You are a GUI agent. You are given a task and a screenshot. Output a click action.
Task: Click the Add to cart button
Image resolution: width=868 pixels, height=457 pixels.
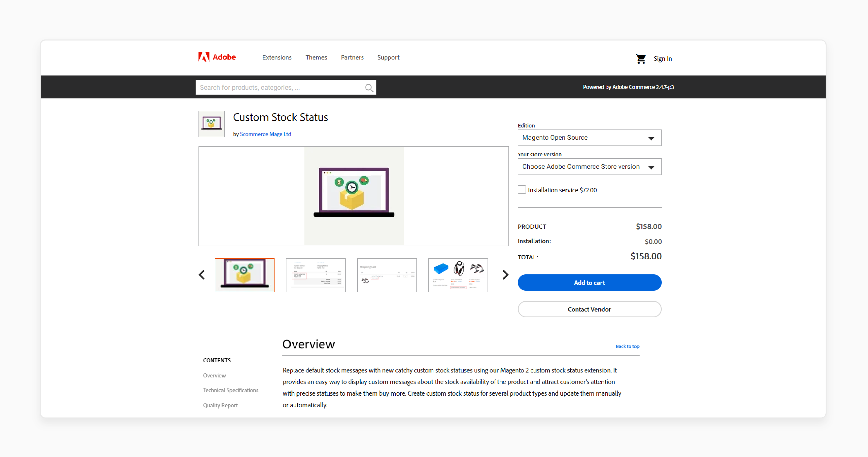coord(589,283)
